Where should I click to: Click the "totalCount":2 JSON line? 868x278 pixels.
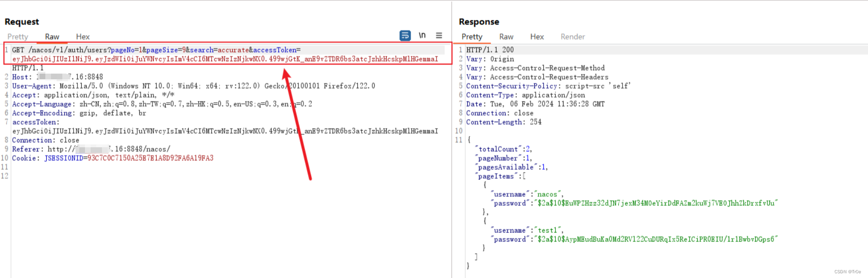click(503, 149)
